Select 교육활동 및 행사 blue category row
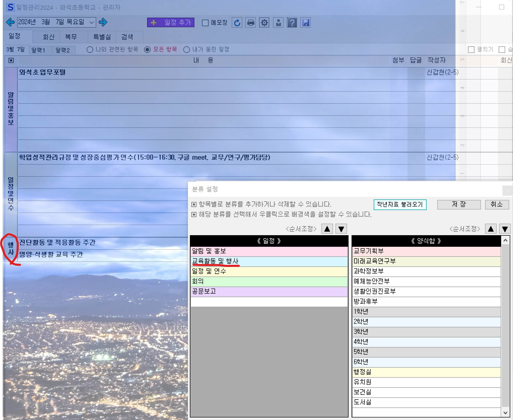Viewport: 513px width, 420px height. [x=269, y=261]
